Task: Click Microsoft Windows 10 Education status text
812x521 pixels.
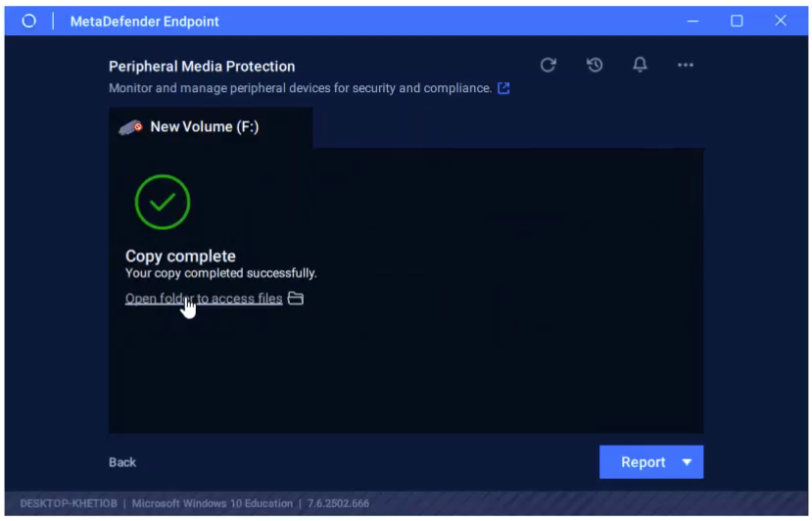Action: pos(213,503)
